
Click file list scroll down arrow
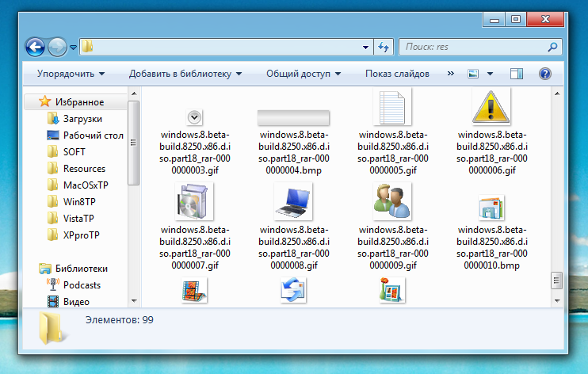[x=557, y=301]
